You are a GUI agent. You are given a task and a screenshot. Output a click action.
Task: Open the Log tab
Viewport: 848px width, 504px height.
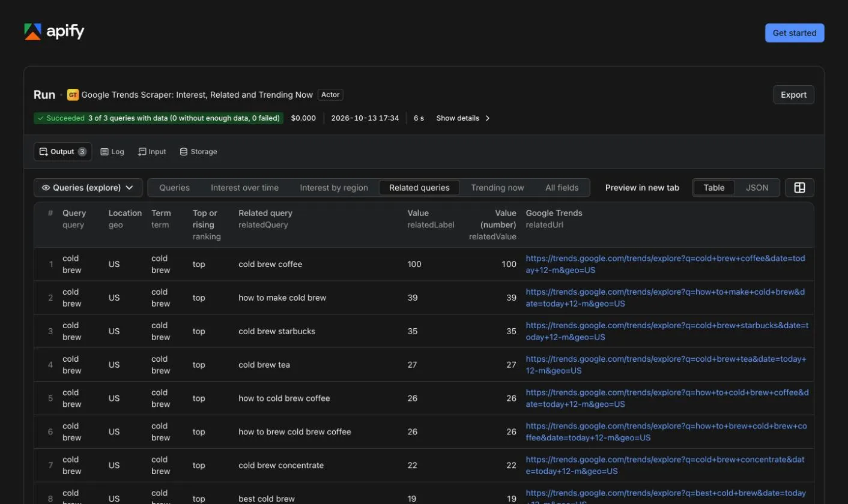(x=112, y=152)
